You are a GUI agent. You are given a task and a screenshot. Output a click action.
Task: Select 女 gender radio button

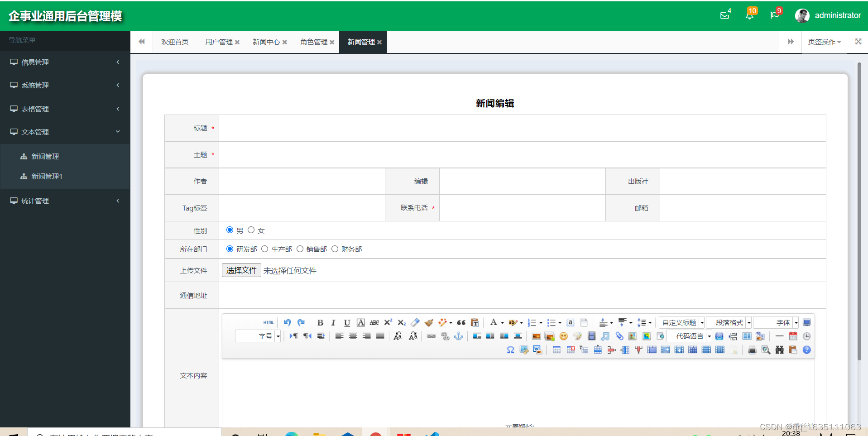(251, 230)
